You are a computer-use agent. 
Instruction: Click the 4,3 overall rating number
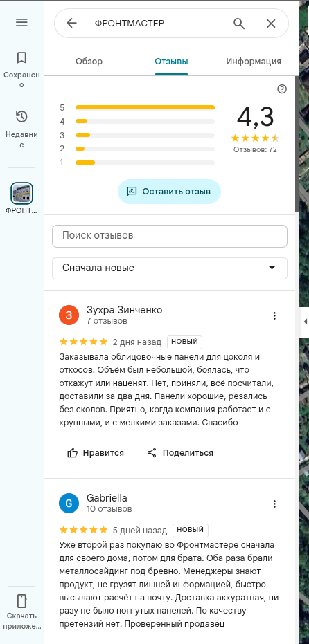(255, 117)
